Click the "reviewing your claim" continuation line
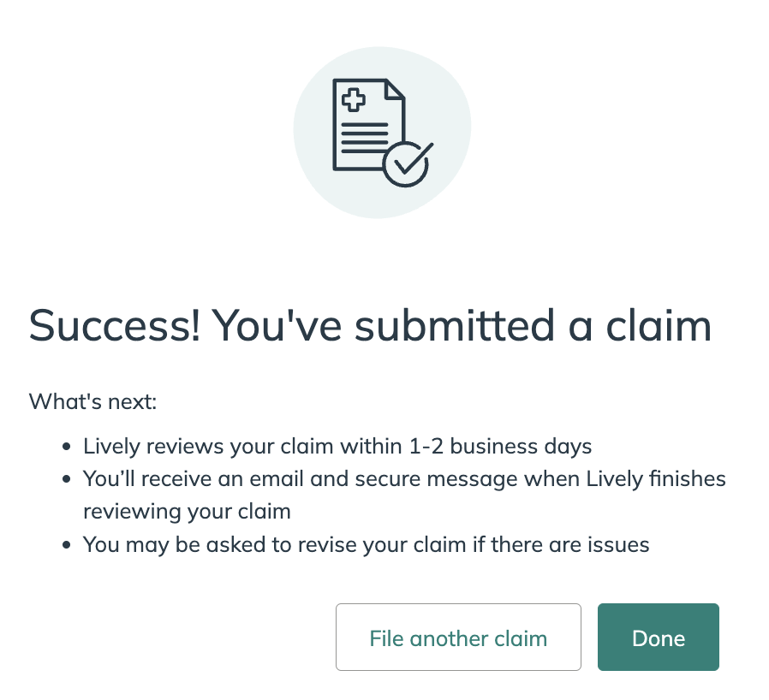769x700 pixels. tap(187, 512)
